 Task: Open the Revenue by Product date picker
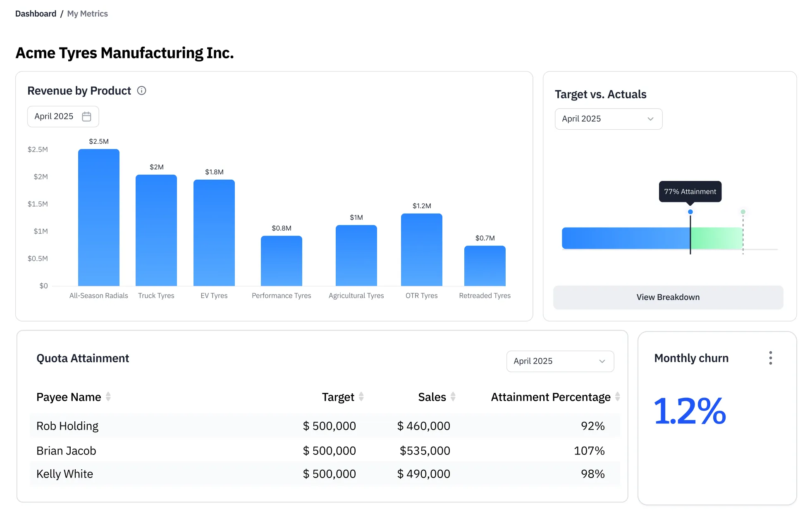pos(63,116)
